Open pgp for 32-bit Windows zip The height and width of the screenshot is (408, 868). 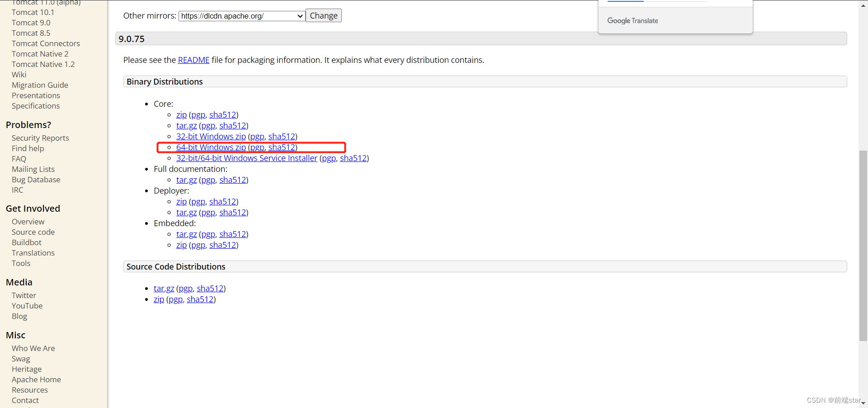257,137
